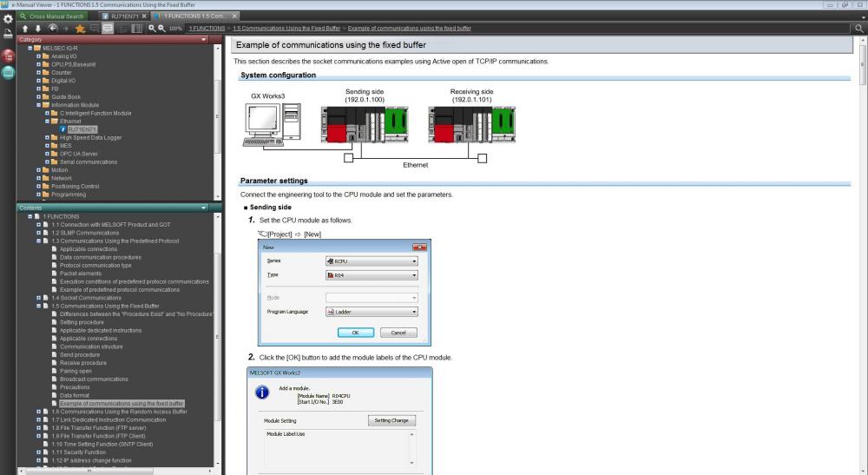Click the 1 FUNCTIONS breadcrumb link
This screenshot has width=868, height=475.
207,29
